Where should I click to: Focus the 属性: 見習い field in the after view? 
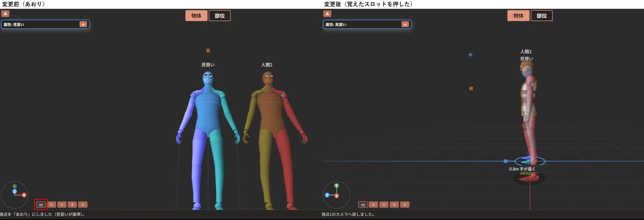click(x=367, y=24)
